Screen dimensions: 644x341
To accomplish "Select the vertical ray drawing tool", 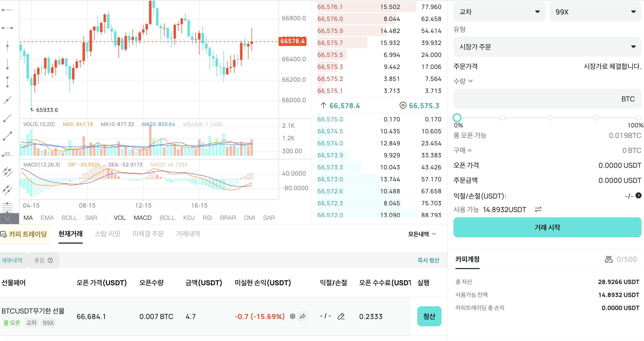I will pos(7,64).
